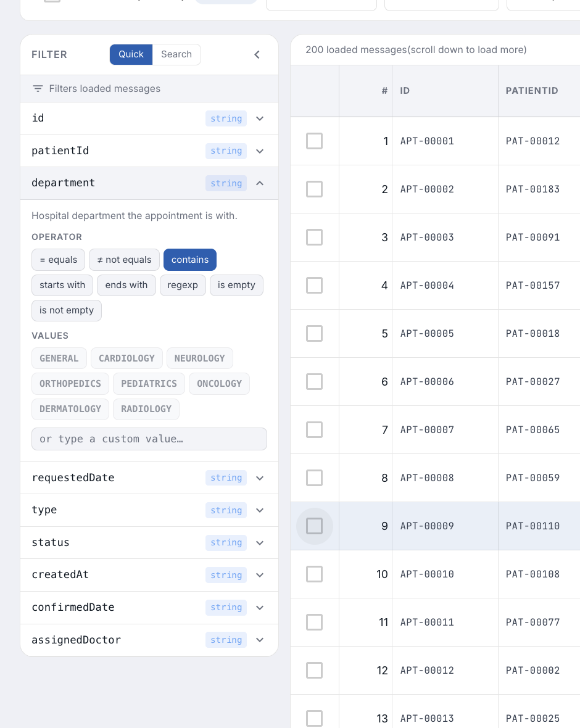
Task: Pick the DERMATOLOGY department value
Action: point(70,409)
